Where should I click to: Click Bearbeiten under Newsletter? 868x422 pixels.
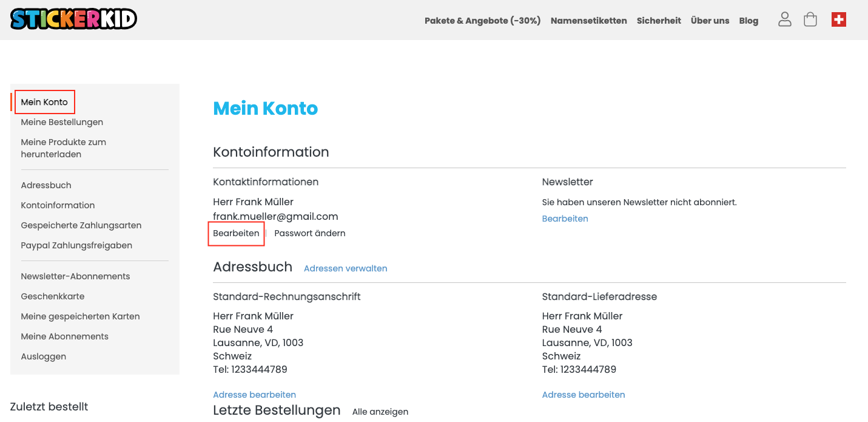tap(565, 219)
